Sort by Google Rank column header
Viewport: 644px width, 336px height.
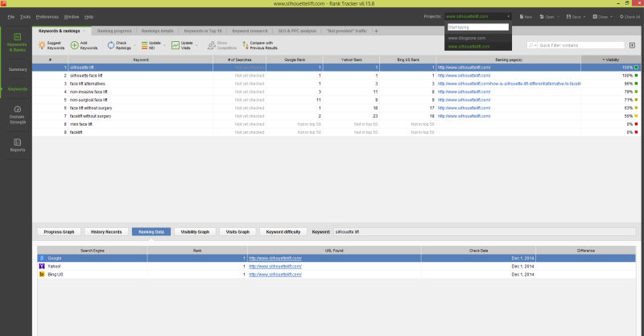(x=295, y=60)
